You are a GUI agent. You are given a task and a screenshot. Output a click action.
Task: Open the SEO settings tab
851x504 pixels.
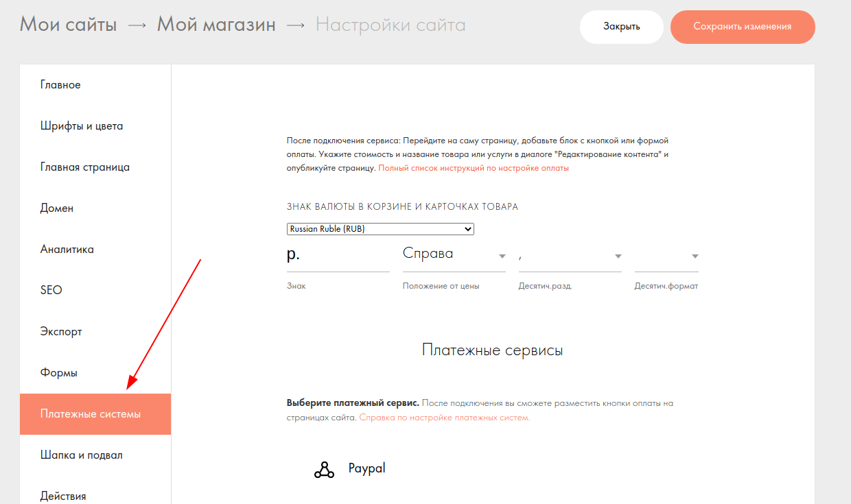tap(51, 291)
